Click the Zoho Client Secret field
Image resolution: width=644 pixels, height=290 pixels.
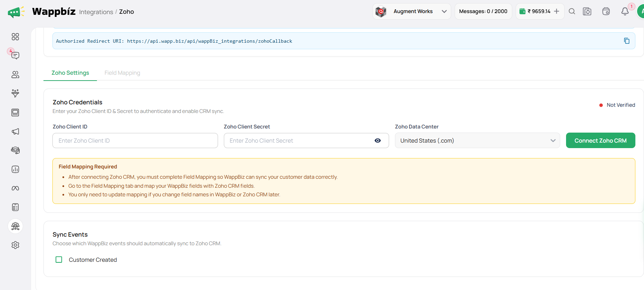(306, 141)
